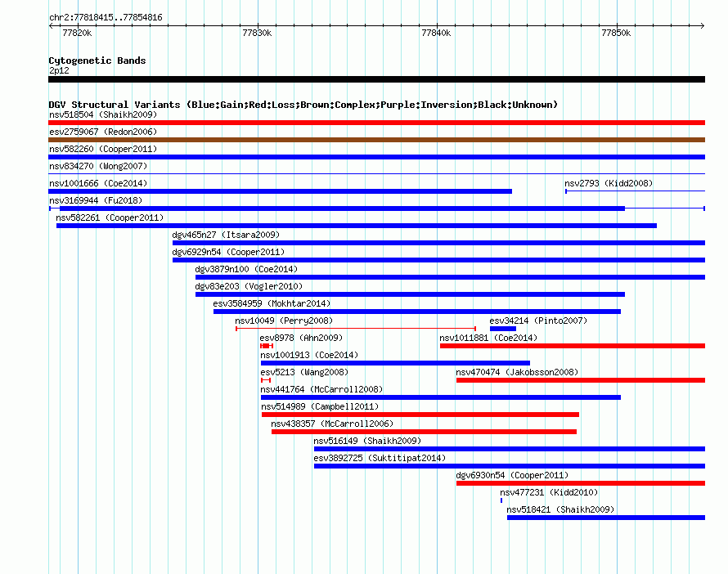
Task: Click the blue nsv516149 gain bar
Action: click(510, 449)
